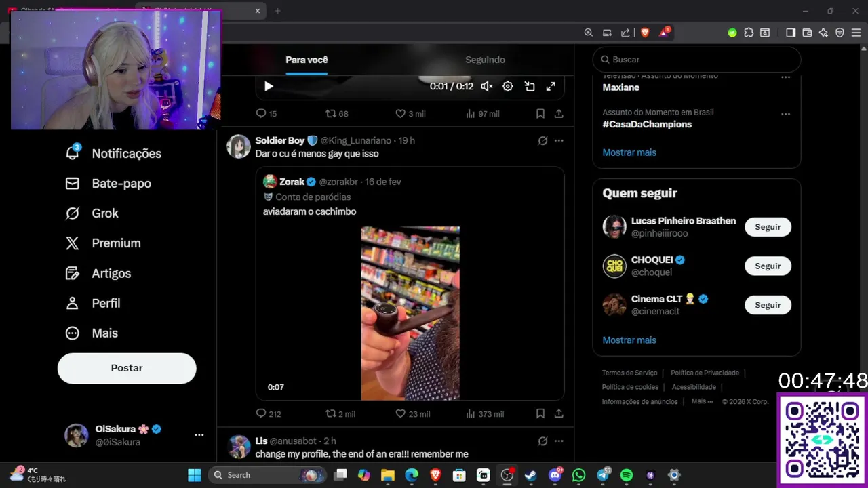The height and width of the screenshot is (488, 868).
Task: Open Leo AI sparkle icon
Action: (823, 33)
